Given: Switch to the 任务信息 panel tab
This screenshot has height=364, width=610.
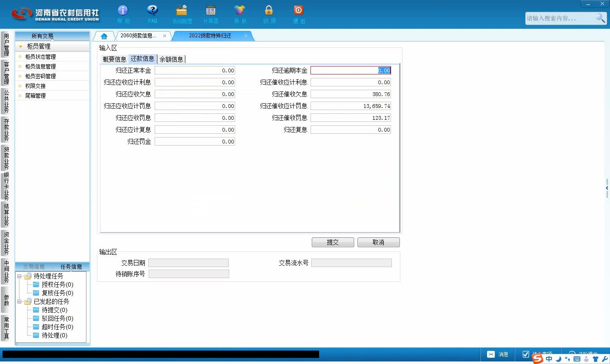Looking at the screenshot, I should pos(71,267).
